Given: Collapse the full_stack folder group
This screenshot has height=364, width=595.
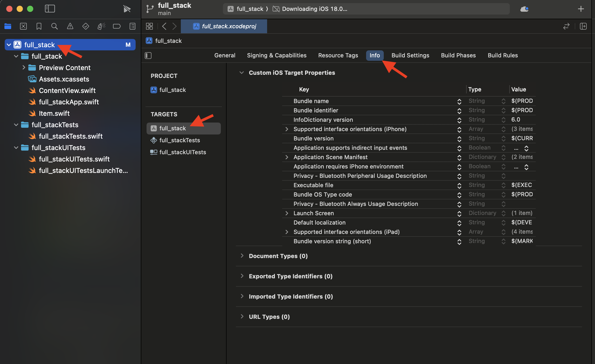Looking at the screenshot, I should 16,56.
